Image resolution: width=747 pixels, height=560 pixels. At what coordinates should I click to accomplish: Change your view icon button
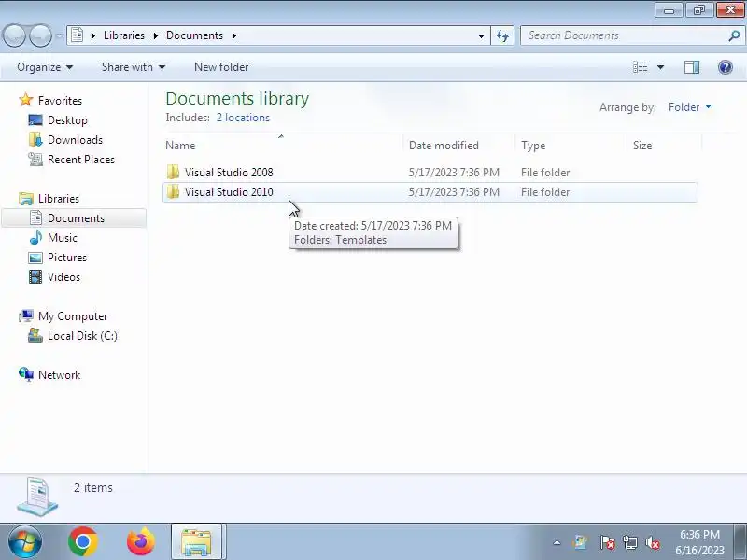640,67
